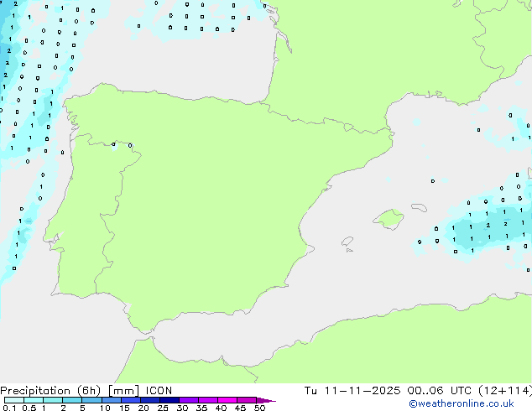The image size is (532, 411).
Task: Click the blue swatch between 15 and 20
Action: pyautogui.click(x=130, y=400)
